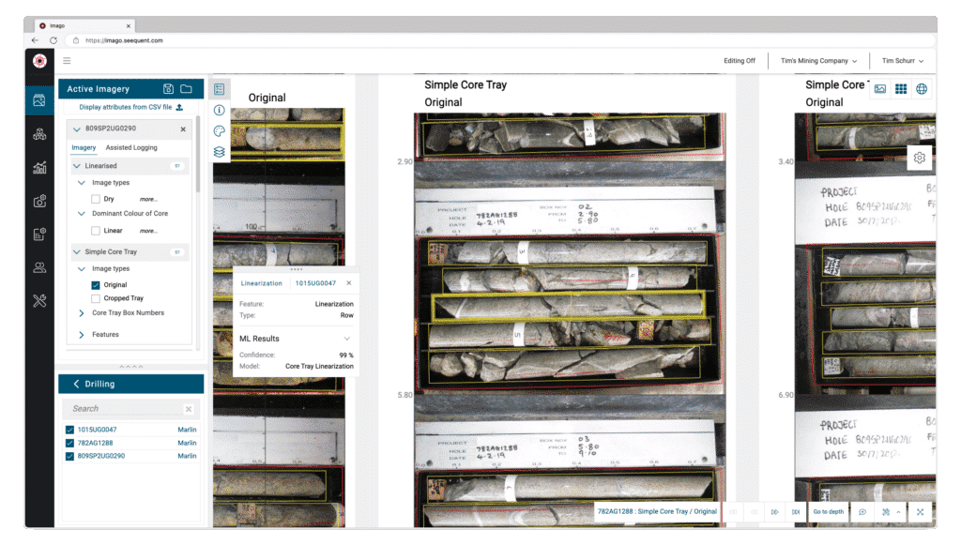The image size is (961, 560).
Task: Click the users icon in left sidebar
Action: (39, 267)
